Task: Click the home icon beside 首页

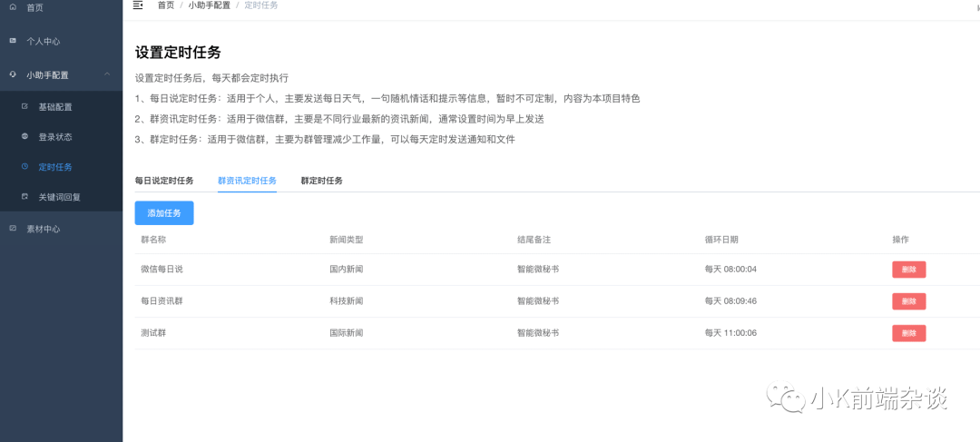Action: (13, 7)
